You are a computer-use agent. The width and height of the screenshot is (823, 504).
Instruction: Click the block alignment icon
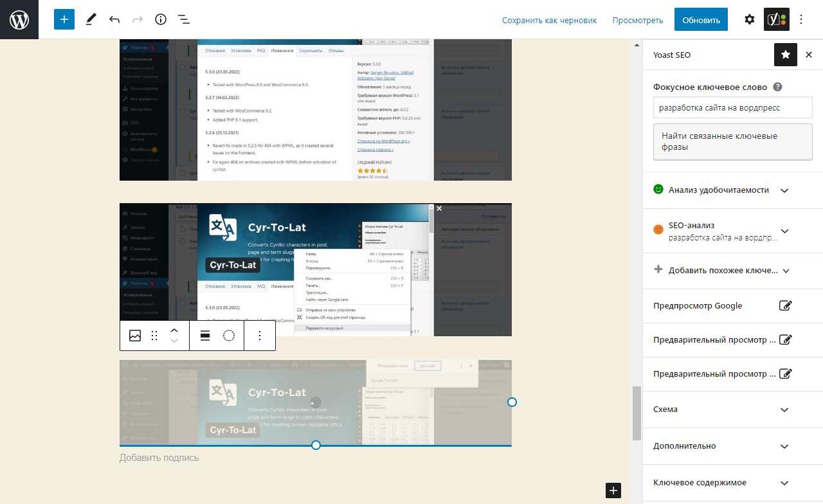pos(205,336)
